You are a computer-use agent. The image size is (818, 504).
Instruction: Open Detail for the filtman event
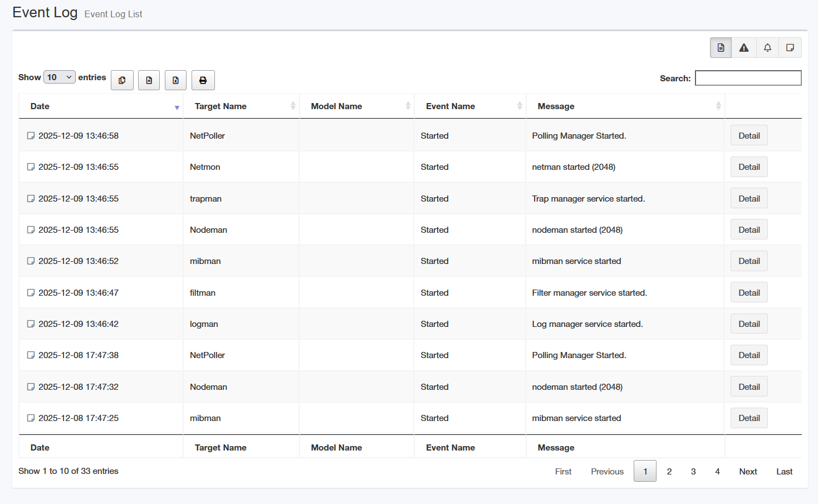pyautogui.click(x=749, y=292)
